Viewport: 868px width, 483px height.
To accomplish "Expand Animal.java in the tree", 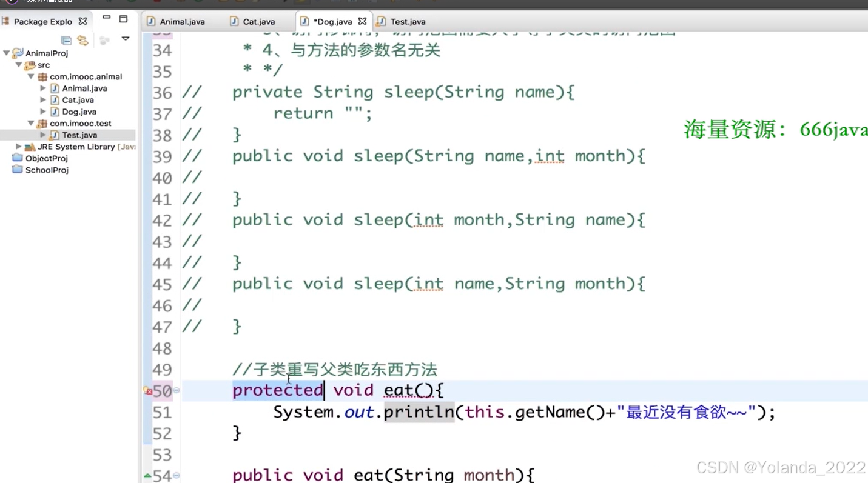I will (x=43, y=88).
